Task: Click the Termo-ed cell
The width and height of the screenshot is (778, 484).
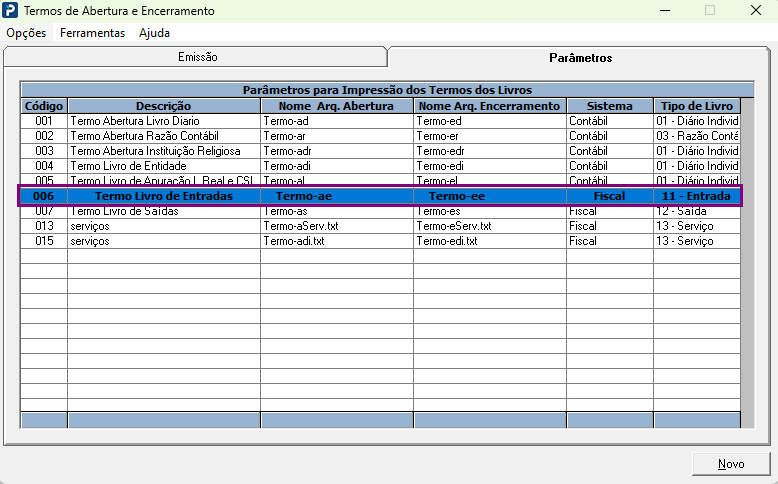Action: click(489, 121)
